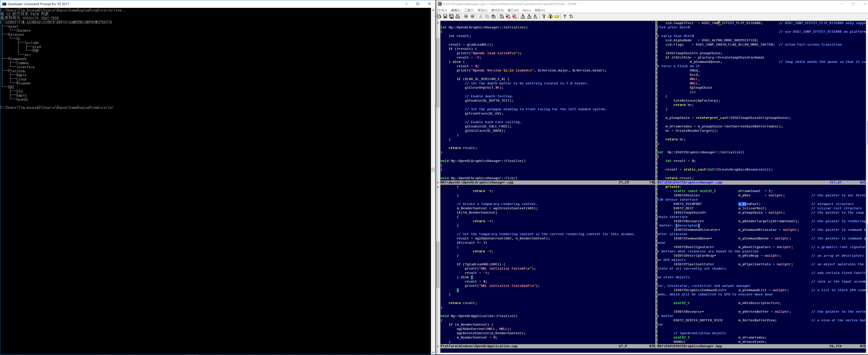Click the Save current file icon
Image resolution: width=868 pixels, height=355 pixels.
pyautogui.click(x=445, y=17)
